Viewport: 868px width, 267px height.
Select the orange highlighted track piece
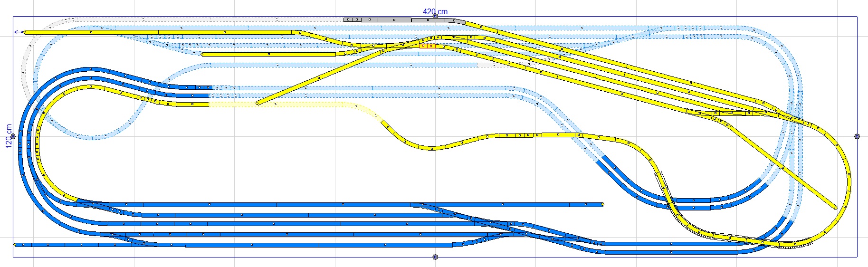(428, 46)
